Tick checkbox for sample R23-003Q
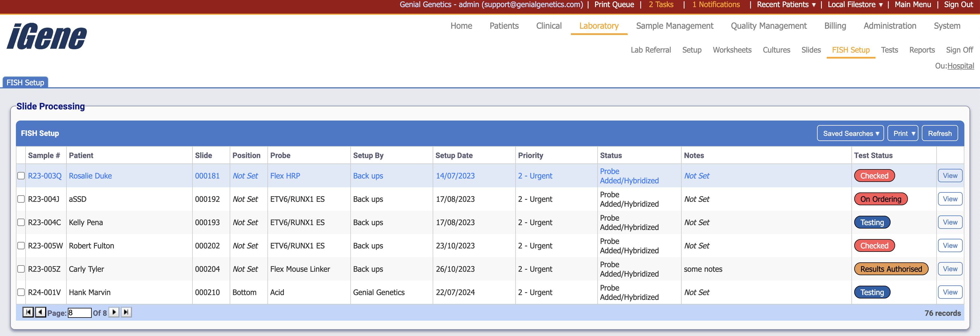This screenshot has height=336, width=980. point(21,176)
